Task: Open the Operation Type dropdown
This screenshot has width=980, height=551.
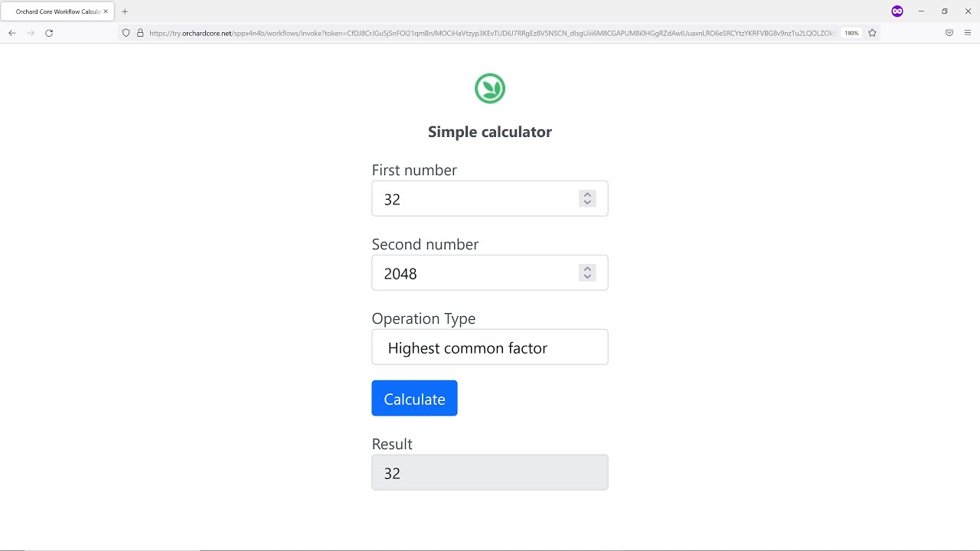Action: (490, 347)
